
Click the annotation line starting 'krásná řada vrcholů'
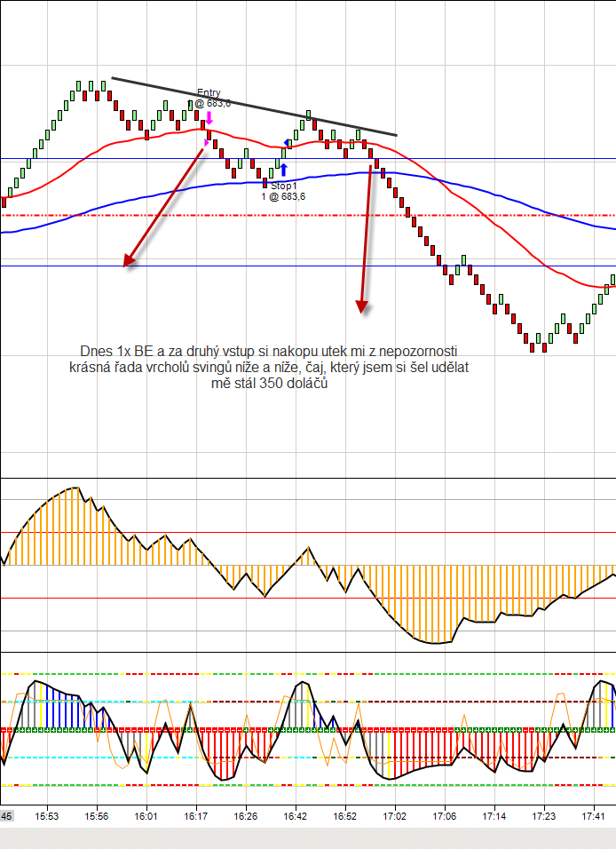click(269, 367)
